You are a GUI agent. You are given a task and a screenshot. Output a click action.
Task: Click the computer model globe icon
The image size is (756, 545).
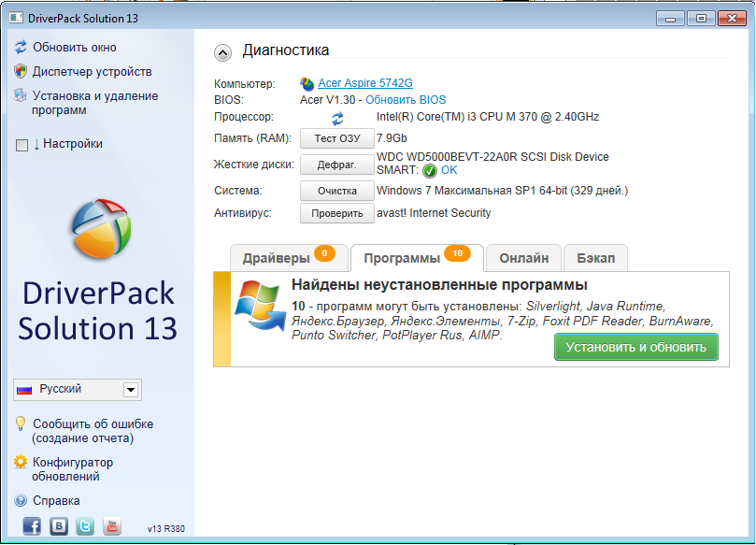pyautogui.click(x=307, y=84)
